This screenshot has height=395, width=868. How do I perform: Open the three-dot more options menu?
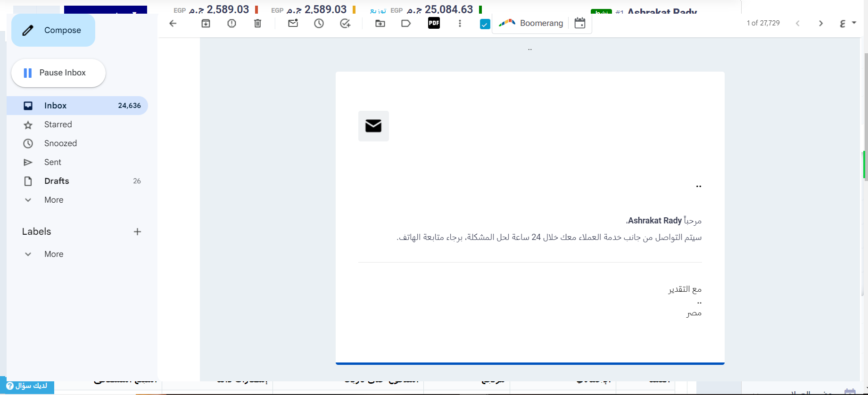click(460, 23)
